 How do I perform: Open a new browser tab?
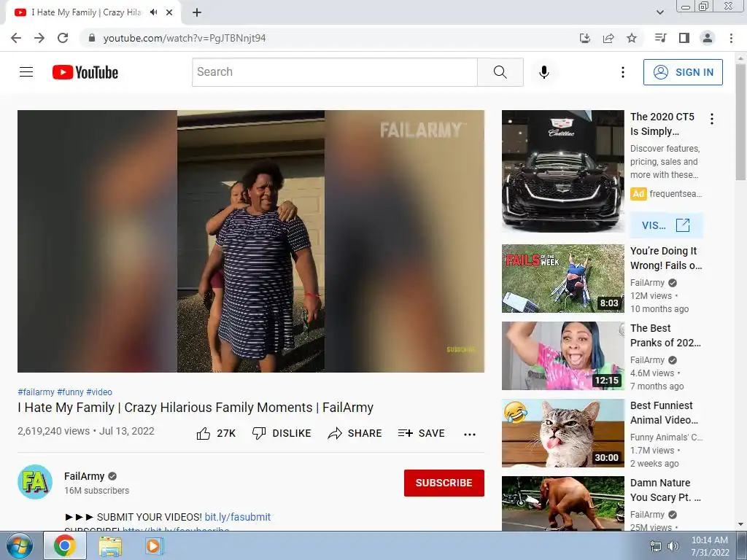click(x=197, y=12)
